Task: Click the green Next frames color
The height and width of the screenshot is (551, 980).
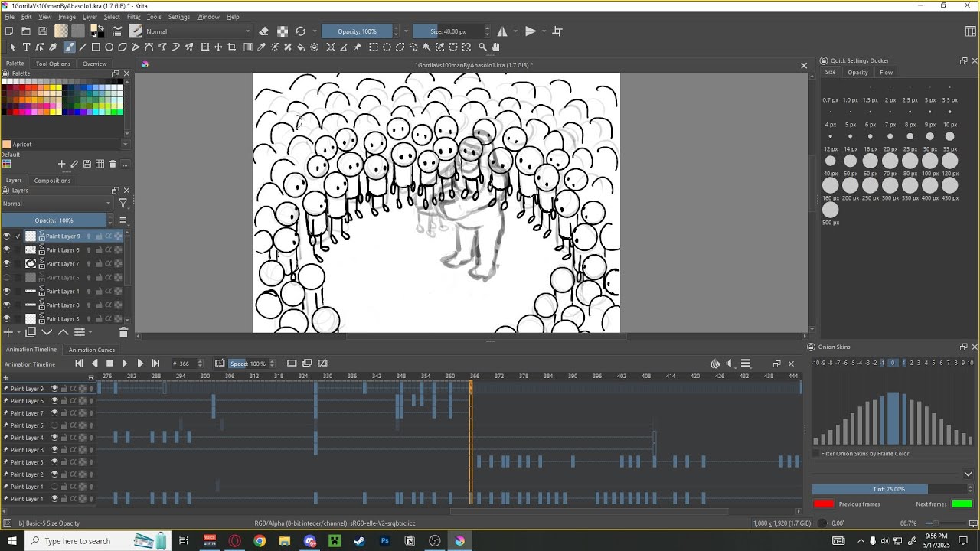Action: pos(962,504)
